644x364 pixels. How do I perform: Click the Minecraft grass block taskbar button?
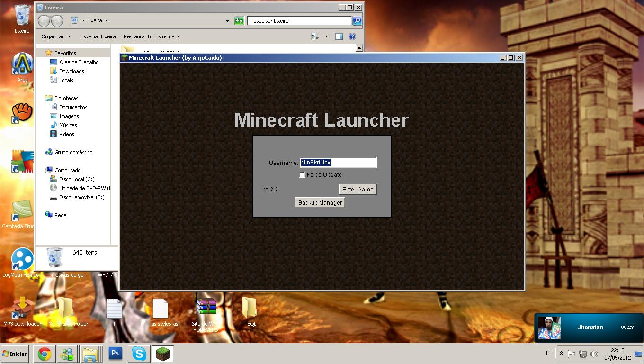coord(163,354)
